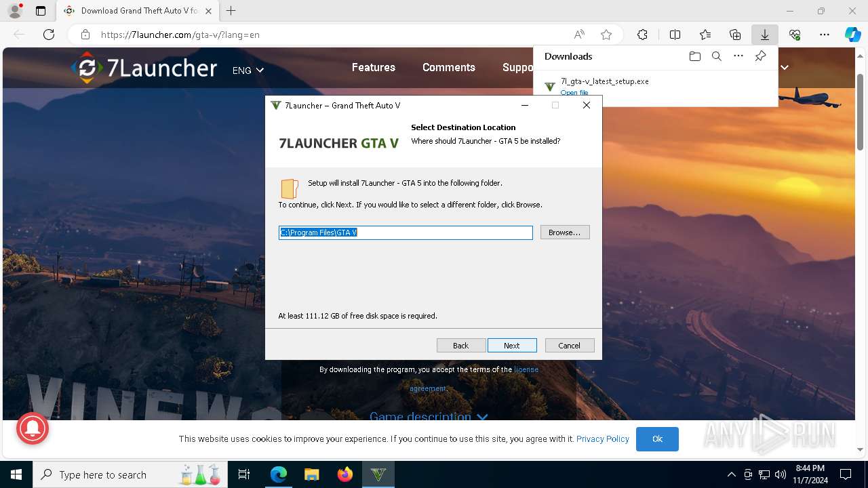868x488 pixels.
Task: Open Task View on the taskbar
Action: (244, 474)
